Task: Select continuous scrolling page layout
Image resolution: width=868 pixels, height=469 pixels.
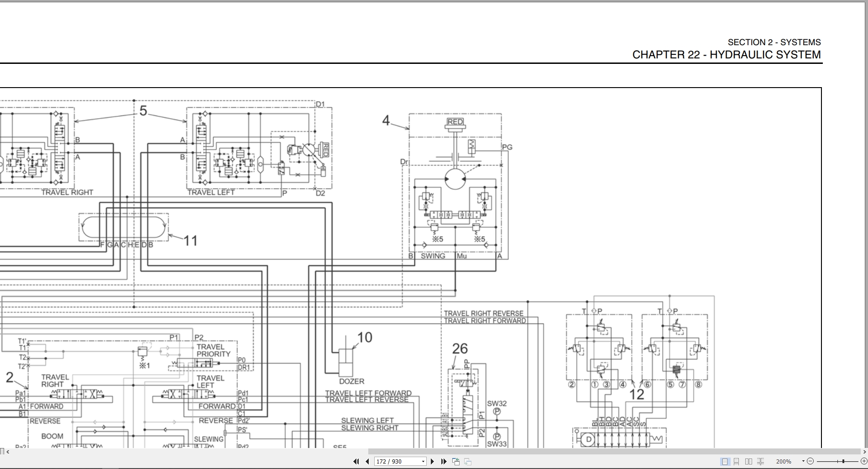Action: coord(737,461)
